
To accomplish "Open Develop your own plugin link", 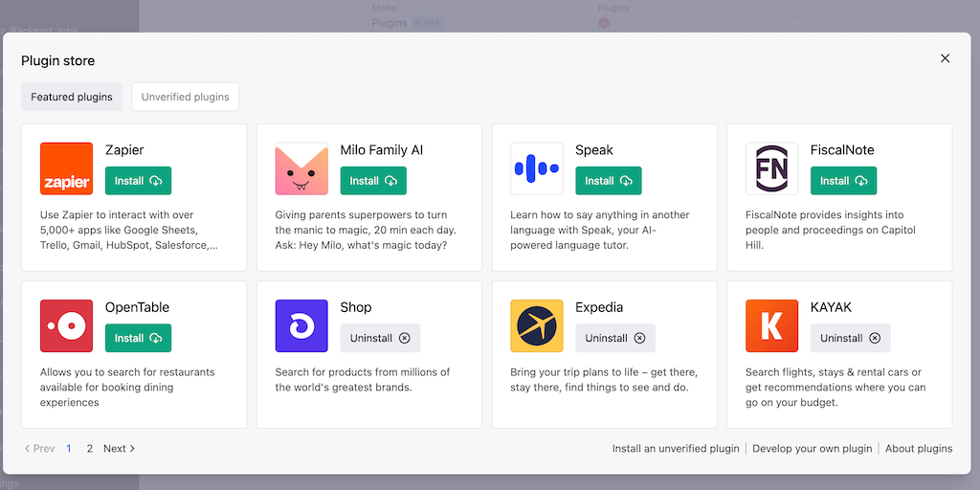I will pos(812,448).
